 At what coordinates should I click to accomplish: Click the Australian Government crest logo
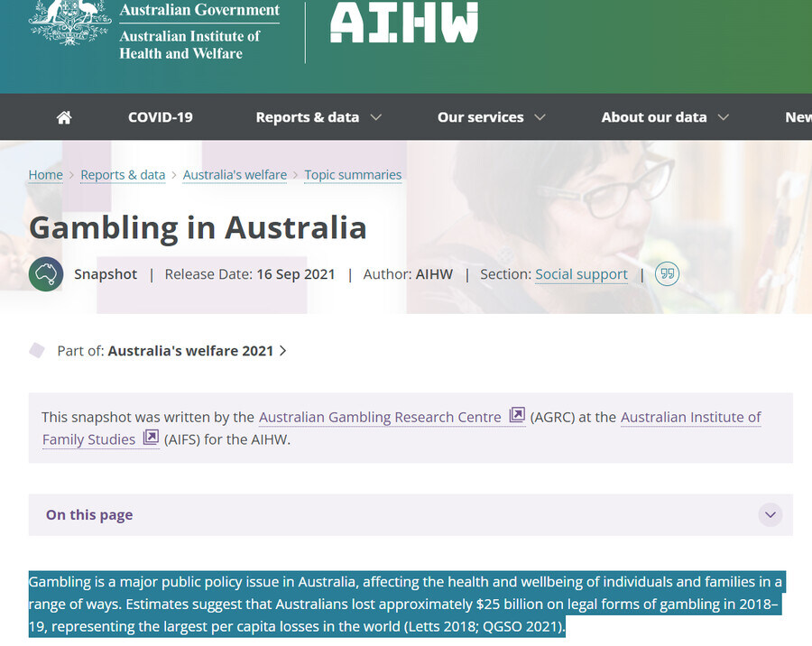coord(69,23)
